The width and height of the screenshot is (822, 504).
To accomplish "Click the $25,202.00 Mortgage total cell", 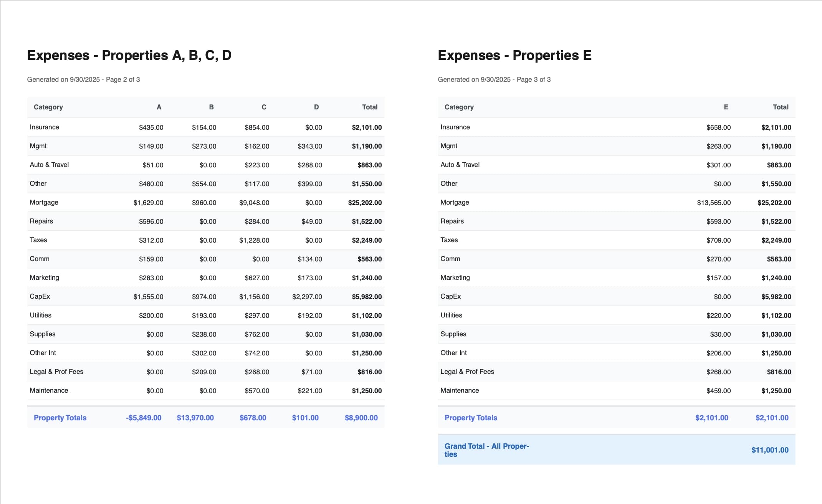I will tap(365, 202).
